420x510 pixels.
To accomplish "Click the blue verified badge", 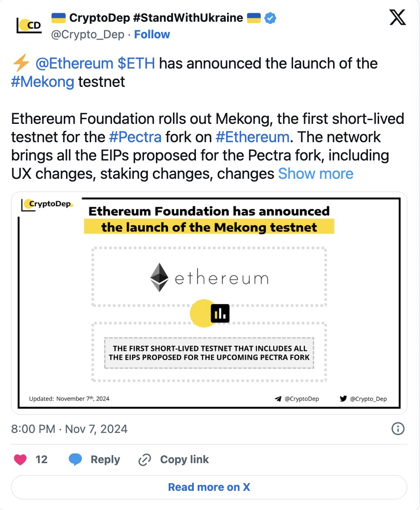I will click(x=270, y=18).
